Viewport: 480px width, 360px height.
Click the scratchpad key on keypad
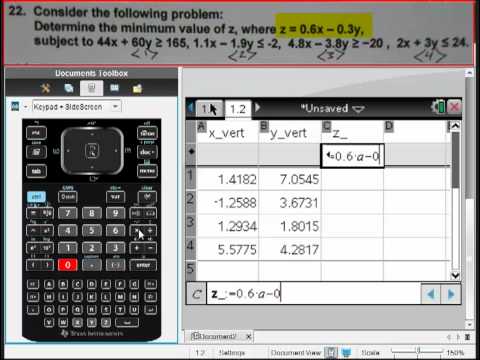[36, 152]
